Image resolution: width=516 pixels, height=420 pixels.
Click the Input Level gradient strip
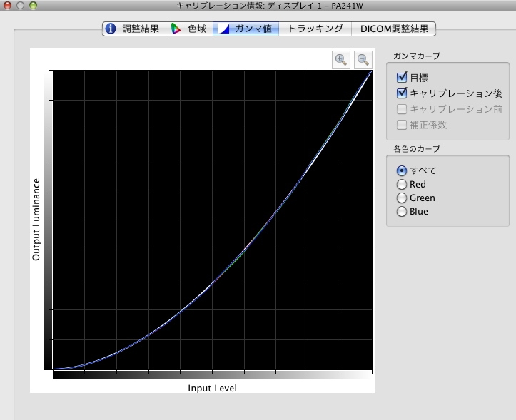(213, 374)
